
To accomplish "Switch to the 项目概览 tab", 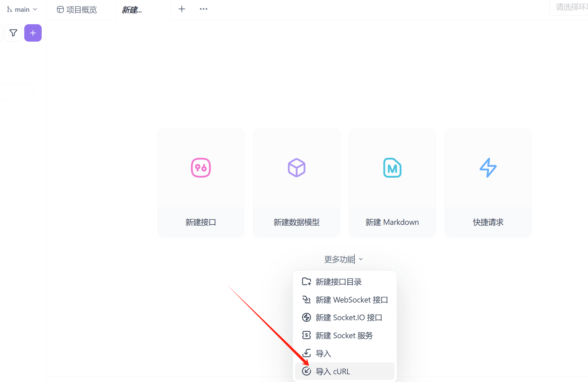I will click(x=77, y=10).
